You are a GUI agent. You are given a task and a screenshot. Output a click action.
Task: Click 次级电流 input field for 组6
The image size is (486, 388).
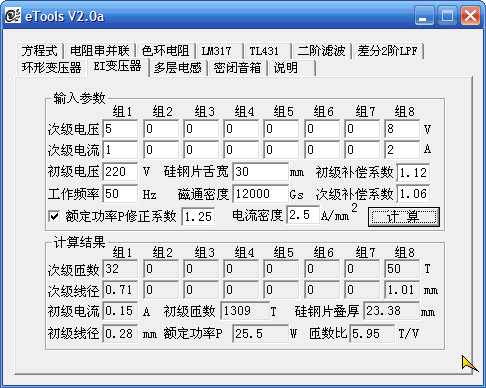pos(322,150)
